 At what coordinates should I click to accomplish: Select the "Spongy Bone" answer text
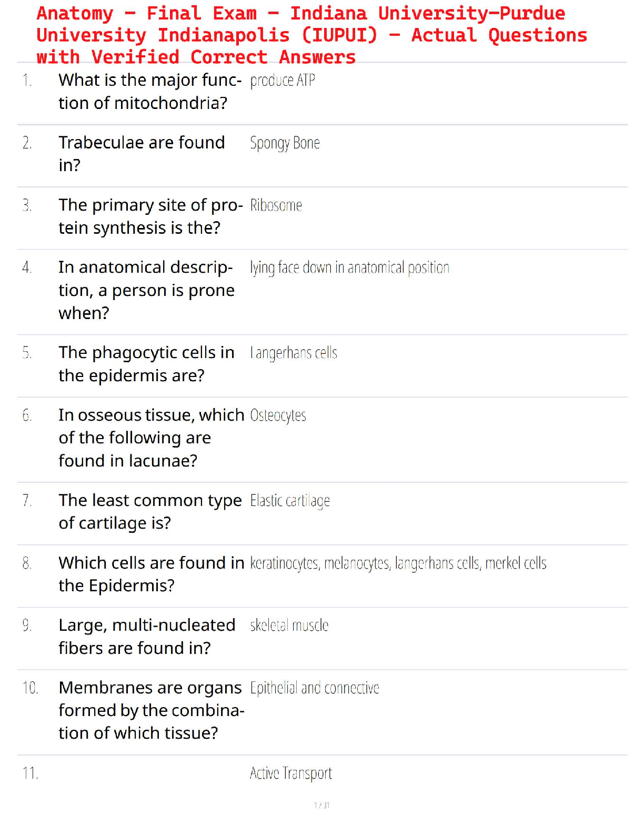285,143
